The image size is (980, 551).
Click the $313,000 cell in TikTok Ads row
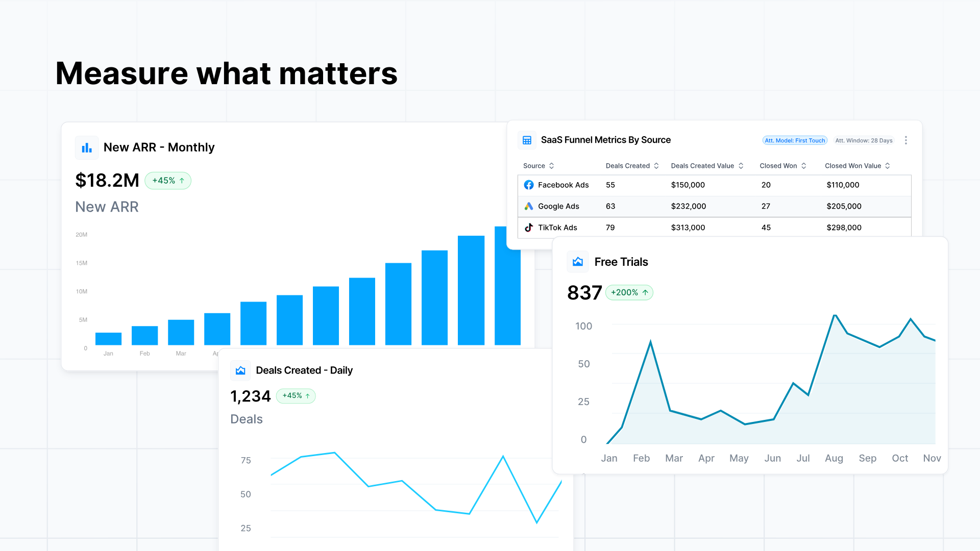tap(688, 228)
